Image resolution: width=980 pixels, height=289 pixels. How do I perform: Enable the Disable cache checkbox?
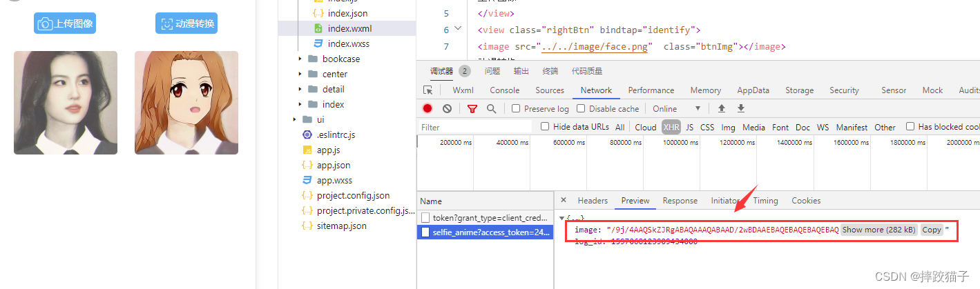pos(581,108)
